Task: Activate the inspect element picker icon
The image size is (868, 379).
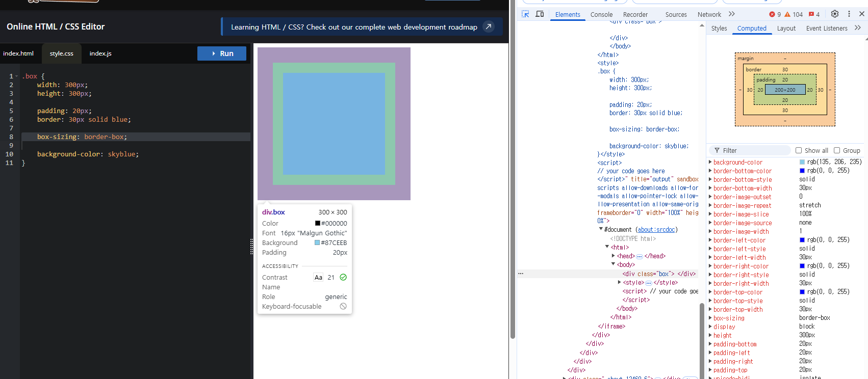Action: [525, 14]
